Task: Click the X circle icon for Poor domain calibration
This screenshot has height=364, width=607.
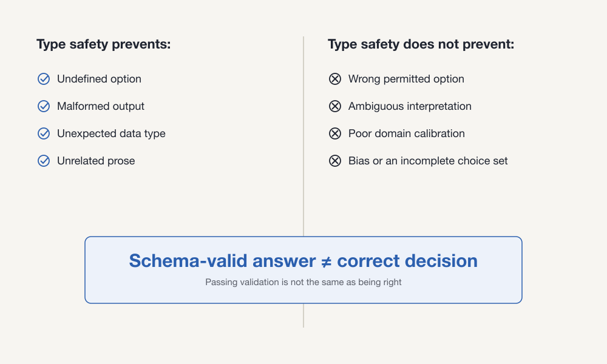Action: coord(335,133)
